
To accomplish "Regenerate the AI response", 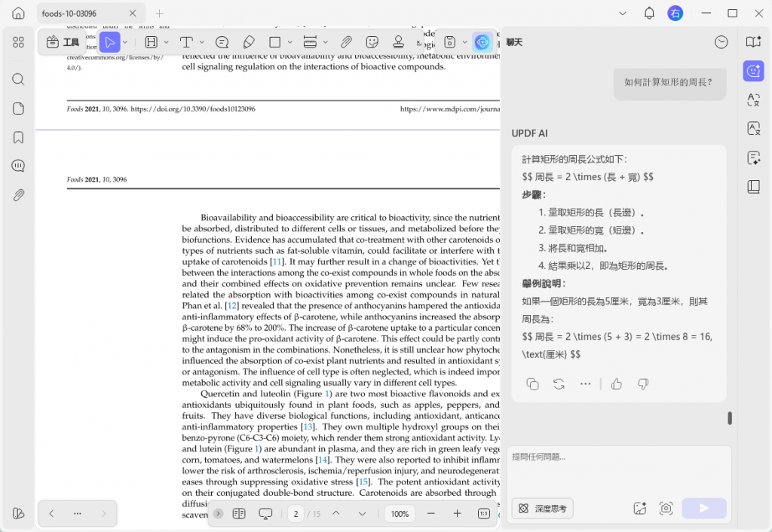I will (x=559, y=384).
